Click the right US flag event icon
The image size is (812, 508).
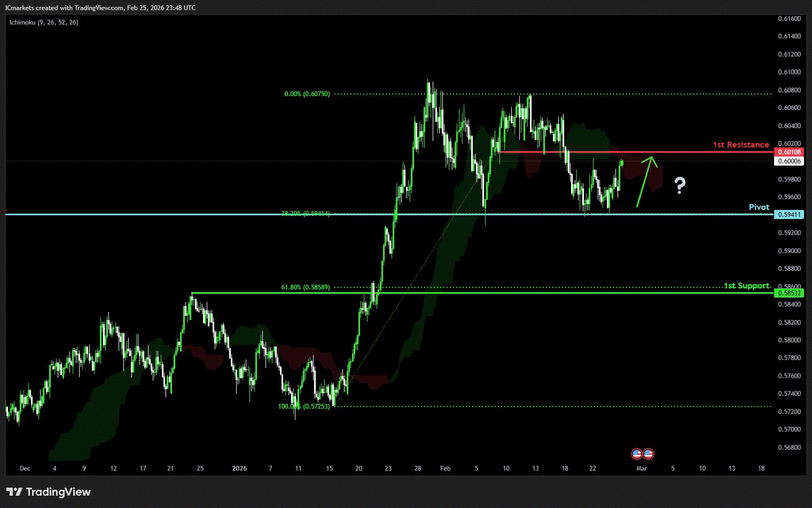tap(648, 454)
